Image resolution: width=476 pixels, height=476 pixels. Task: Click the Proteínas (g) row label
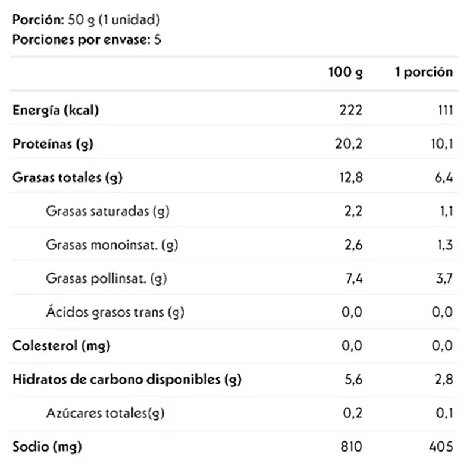pos(53,143)
